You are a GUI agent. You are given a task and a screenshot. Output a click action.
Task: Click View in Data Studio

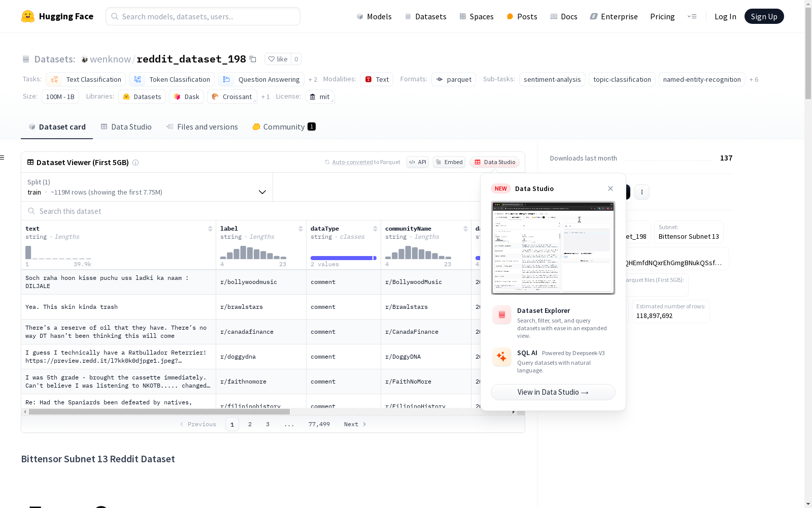click(x=553, y=392)
